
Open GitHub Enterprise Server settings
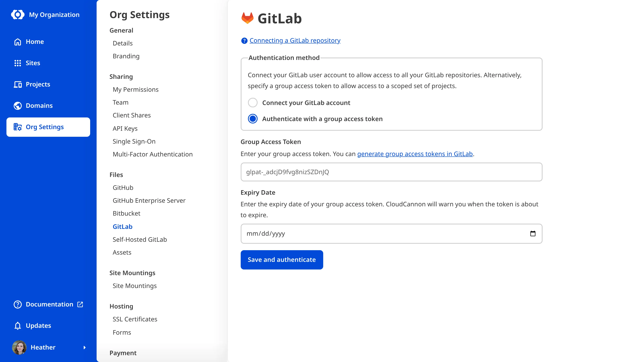(149, 200)
